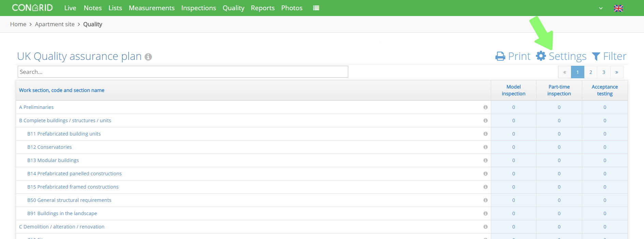
Task: Open Apartment site breadcrumb link
Action: tap(55, 24)
